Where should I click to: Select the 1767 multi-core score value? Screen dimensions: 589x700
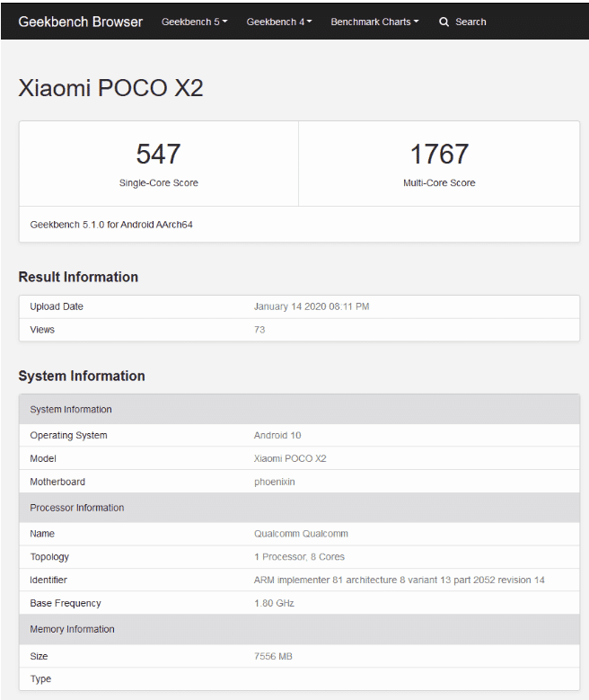click(x=439, y=154)
